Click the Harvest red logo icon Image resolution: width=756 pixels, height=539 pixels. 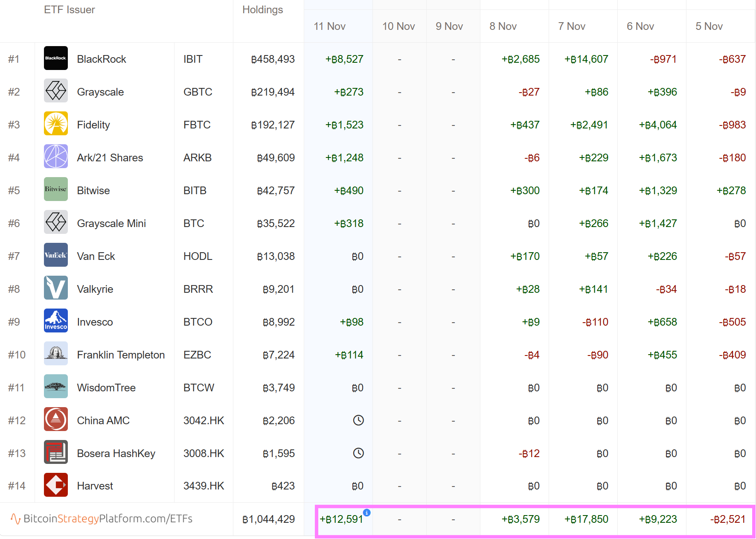[55, 485]
